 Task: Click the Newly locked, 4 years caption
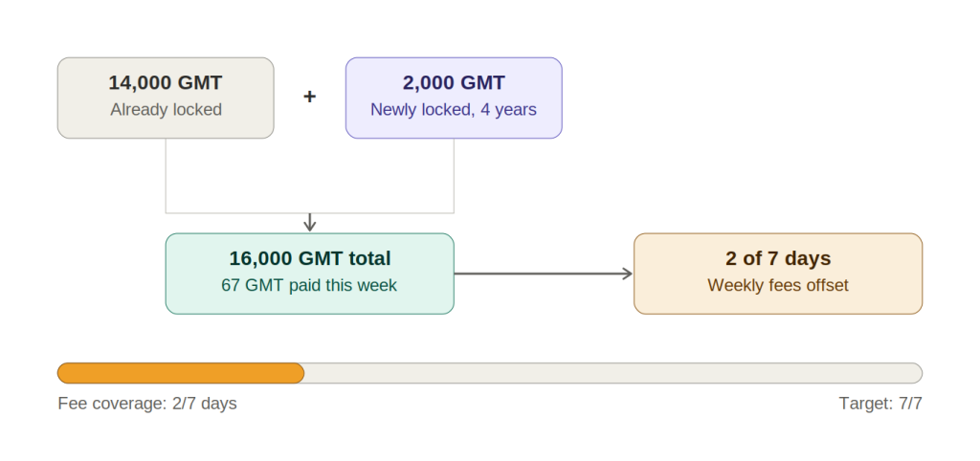pyautogui.click(x=454, y=109)
